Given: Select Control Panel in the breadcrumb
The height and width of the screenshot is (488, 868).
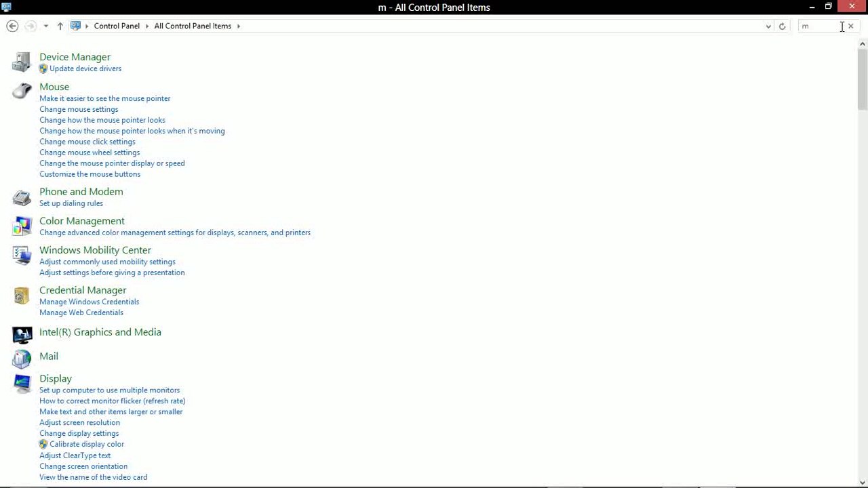Looking at the screenshot, I should 117,26.
